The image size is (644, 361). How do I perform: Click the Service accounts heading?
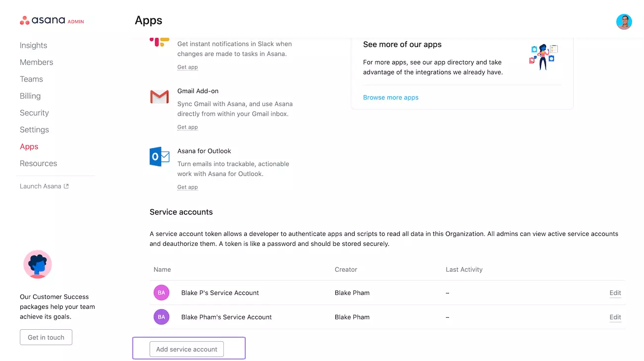point(181,212)
